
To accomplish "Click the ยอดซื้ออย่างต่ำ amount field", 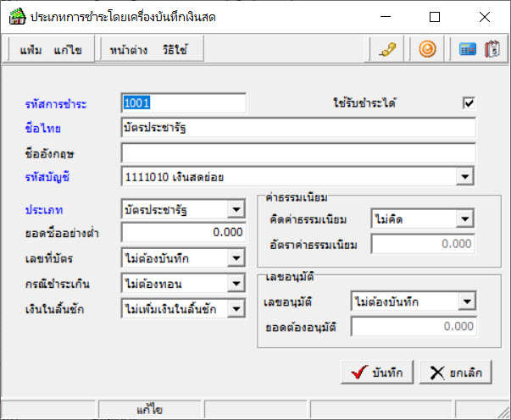I will [x=184, y=232].
